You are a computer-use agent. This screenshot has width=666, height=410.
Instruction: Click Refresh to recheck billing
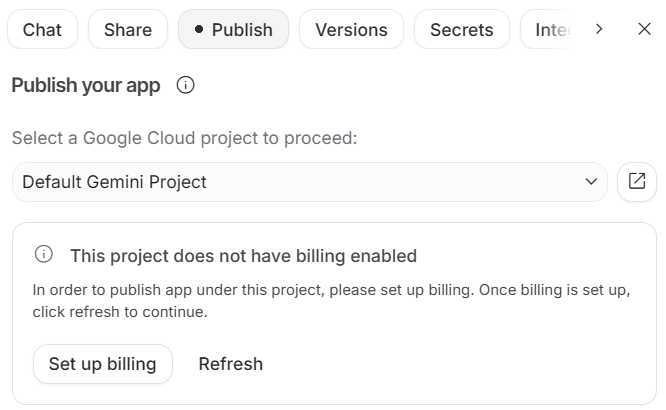230,364
